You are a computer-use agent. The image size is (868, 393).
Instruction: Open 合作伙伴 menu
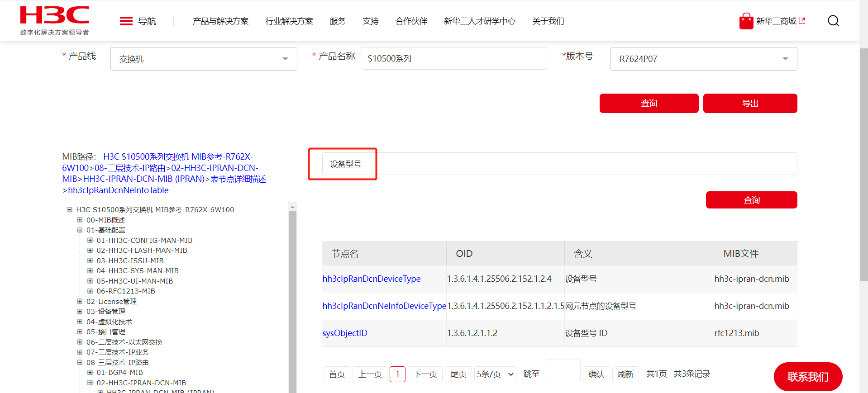[411, 21]
